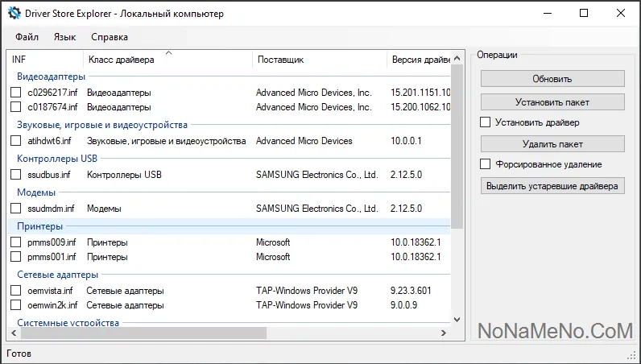
Task: Sort by the Поставщик column header
Action: [x=280, y=60]
